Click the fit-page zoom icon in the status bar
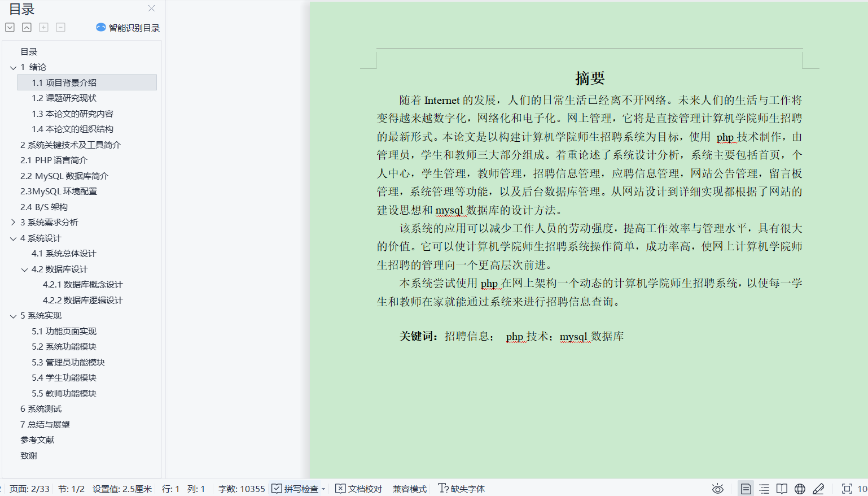868x496 pixels. click(x=847, y=489)
